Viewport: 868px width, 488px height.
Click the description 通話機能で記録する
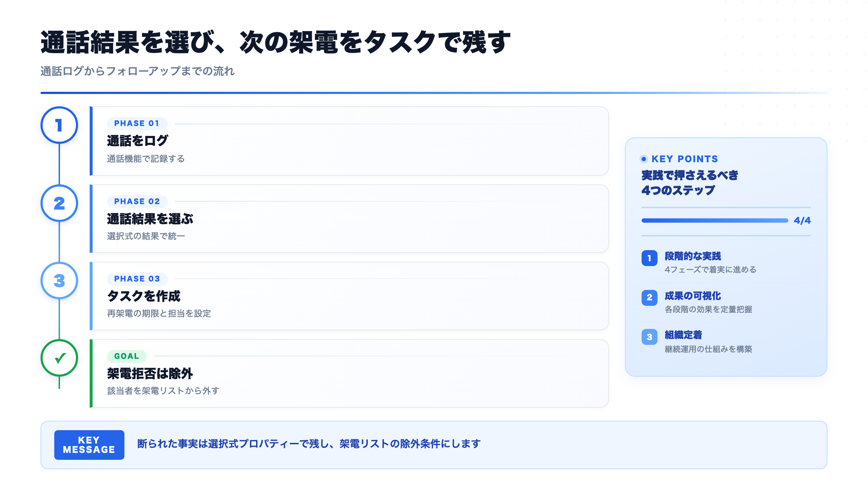146,159
